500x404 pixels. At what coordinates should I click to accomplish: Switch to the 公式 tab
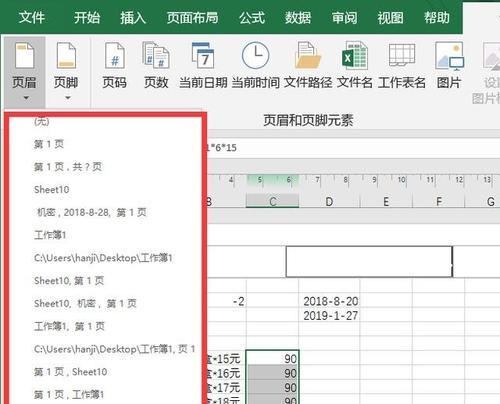point(252,17)
